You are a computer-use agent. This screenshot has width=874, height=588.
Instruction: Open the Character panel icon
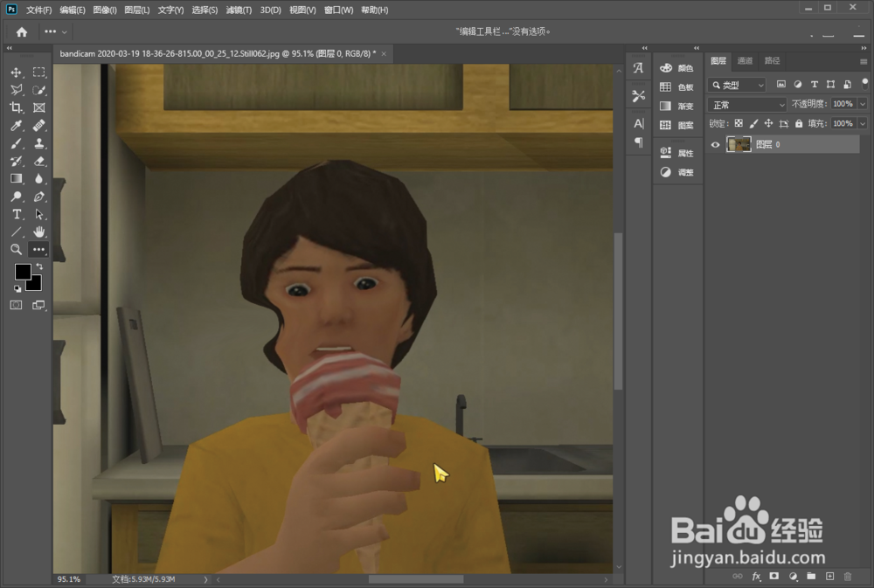[638, 124]
